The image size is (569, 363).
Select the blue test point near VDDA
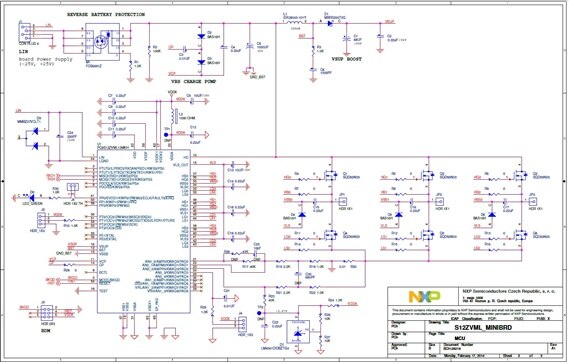[x=166, y=135]
